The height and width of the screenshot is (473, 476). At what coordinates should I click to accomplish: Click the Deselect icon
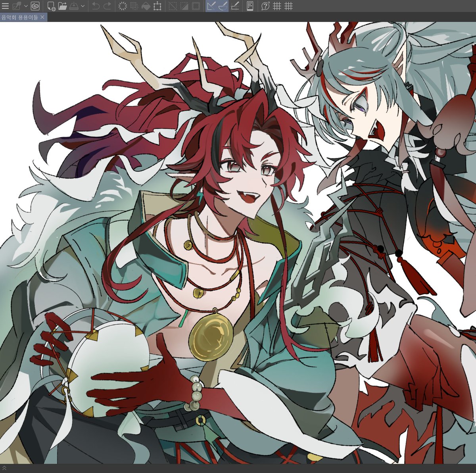point(173,6)
